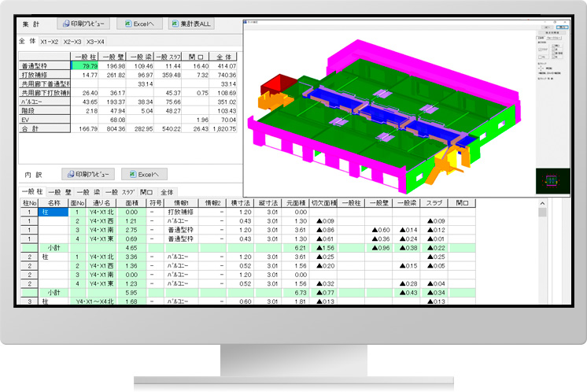Click the 集計表ALL button
Screen dimensions: 587x392
pyautogui.click(x=191, y=24)
